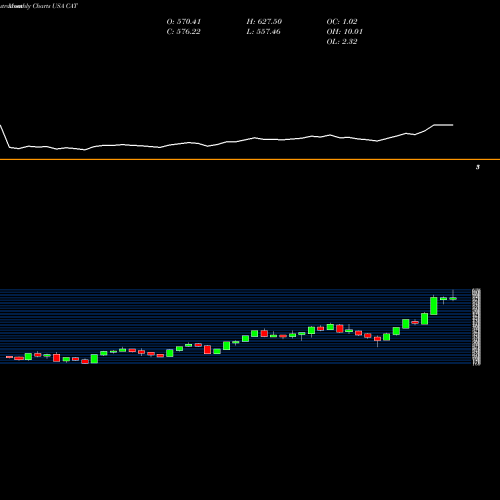
Task: Click the last candlestick with long upper wick
Action: (453, 298)
